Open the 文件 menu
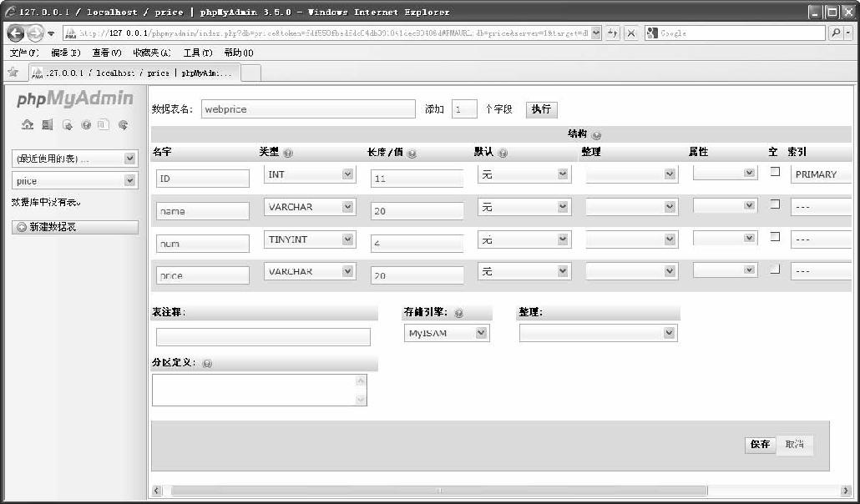The height and width of the screenshot is (504, 860). [x=24, y=53]
